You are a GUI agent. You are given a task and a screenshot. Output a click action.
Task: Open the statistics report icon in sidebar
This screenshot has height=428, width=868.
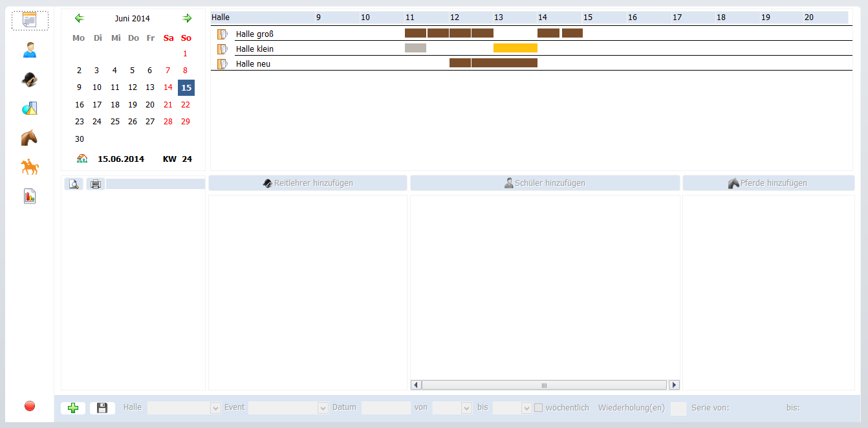coord(30,197)
